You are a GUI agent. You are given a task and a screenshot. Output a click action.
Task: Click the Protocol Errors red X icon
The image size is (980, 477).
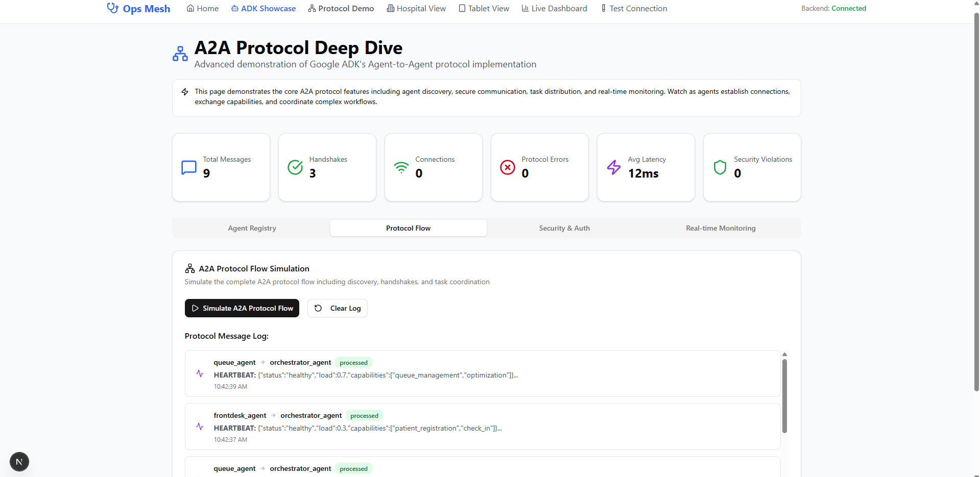tap(508, 167)
